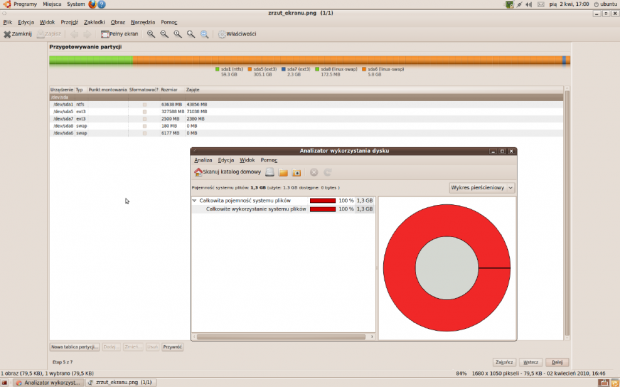This screenshot has height=387, width=620.
Task: Toggle format checkbox for /dev/sda1 row
Action: (145, 105)
